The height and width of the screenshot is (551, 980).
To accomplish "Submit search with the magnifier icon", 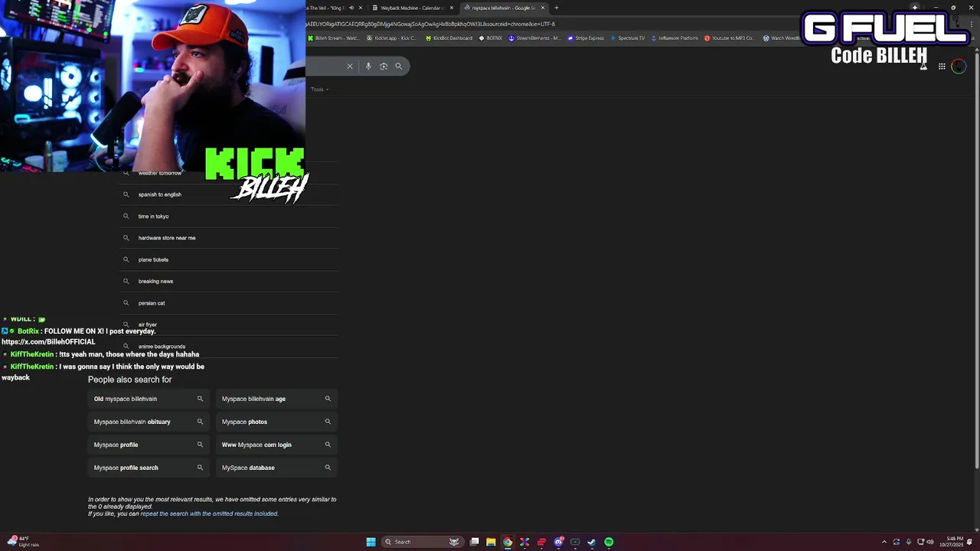I will 399,66.
